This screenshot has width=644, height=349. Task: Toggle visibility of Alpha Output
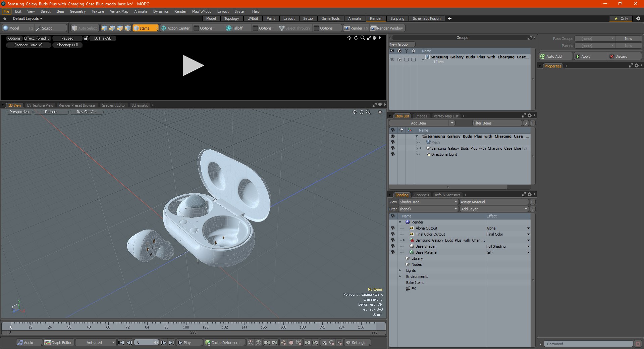coord(392,228)
